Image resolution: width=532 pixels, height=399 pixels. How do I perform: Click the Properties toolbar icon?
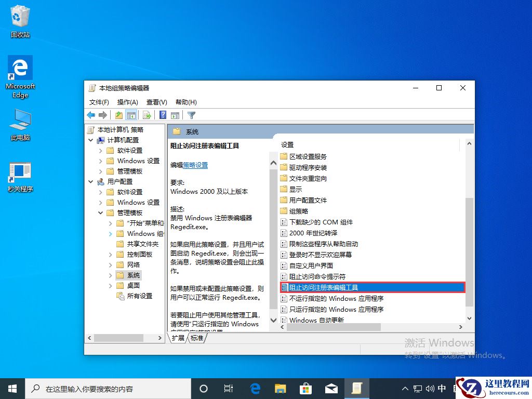click(x=175, y=115)
